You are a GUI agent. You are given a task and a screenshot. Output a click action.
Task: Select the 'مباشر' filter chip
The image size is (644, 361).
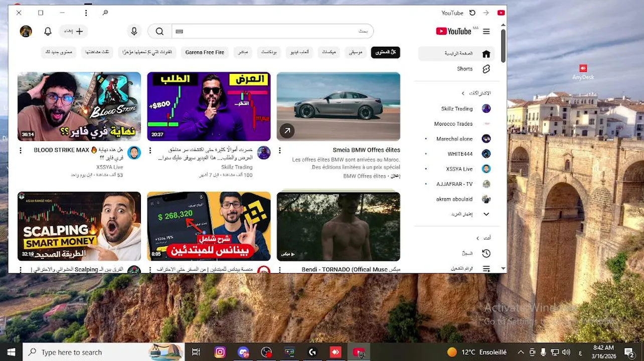(x=243, y=52)
